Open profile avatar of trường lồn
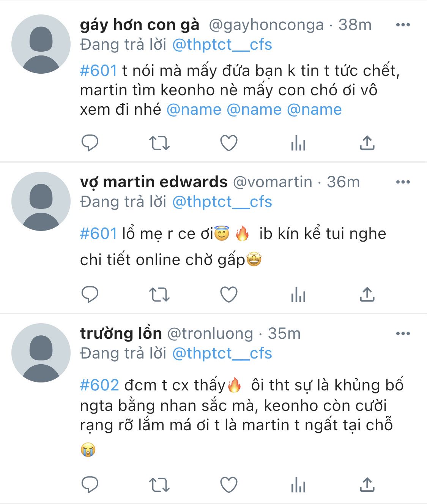The height and width of the screenshot is (504, 427). [41, 353]
